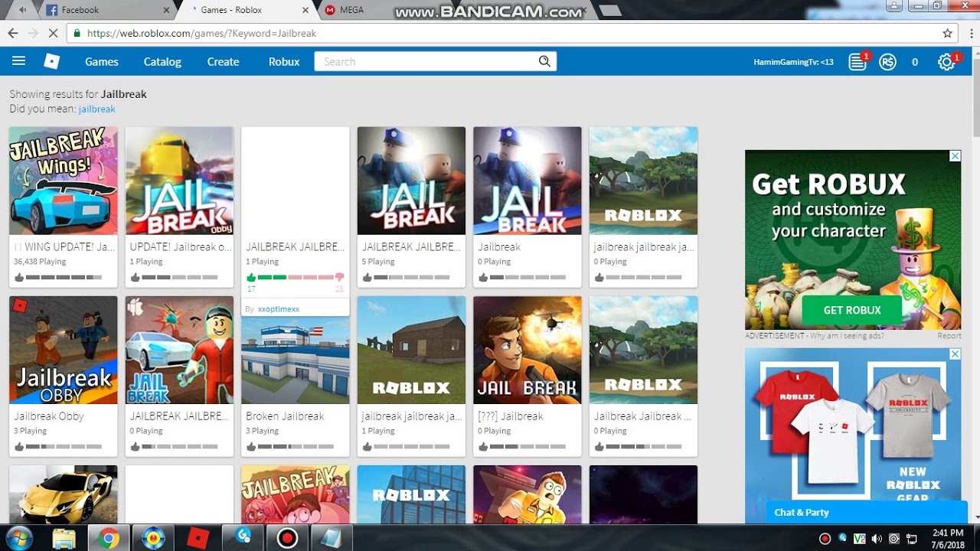Open Jailbreak Obby game with 3 playing
980x551 pixels.
[64, 350]
